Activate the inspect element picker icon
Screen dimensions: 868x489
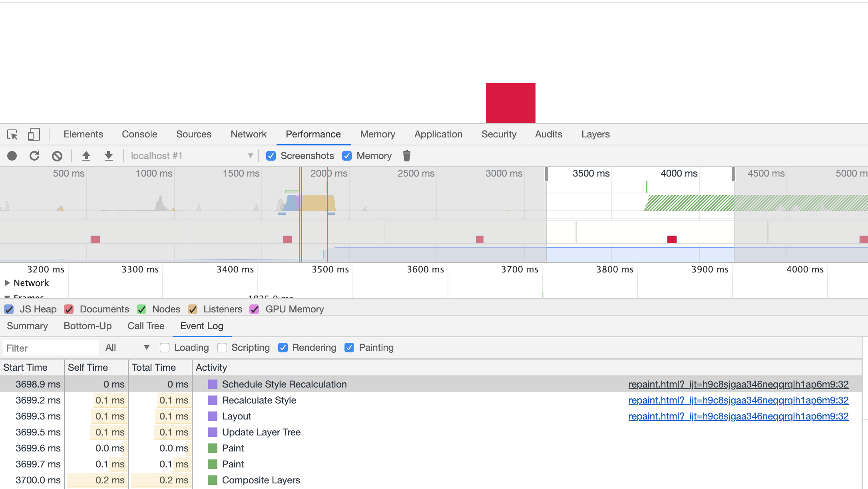(12, 135)
